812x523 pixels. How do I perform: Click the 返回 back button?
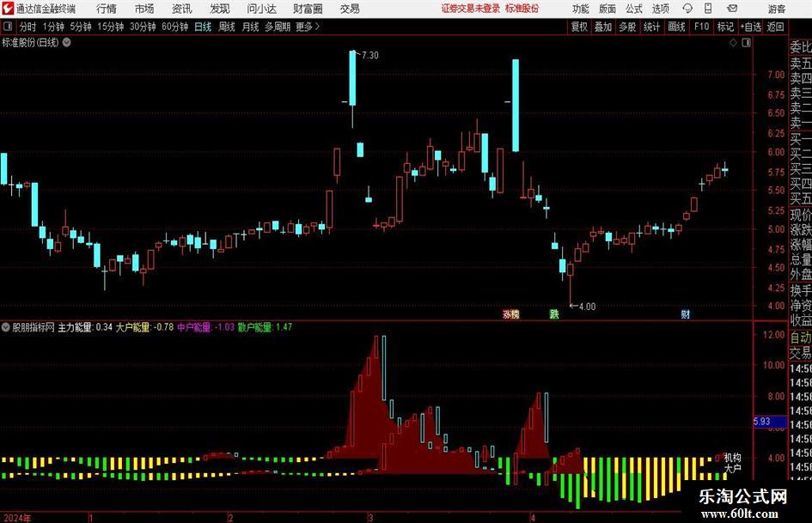point(775,27)
